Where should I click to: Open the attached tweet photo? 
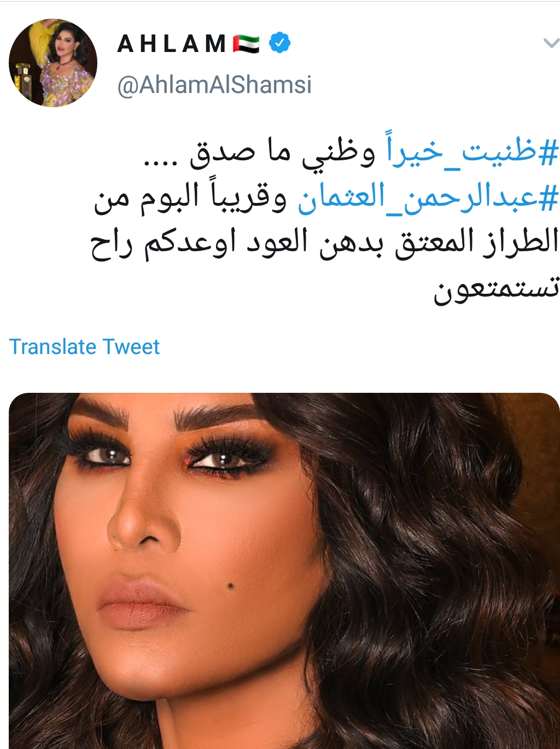[284, 571]
